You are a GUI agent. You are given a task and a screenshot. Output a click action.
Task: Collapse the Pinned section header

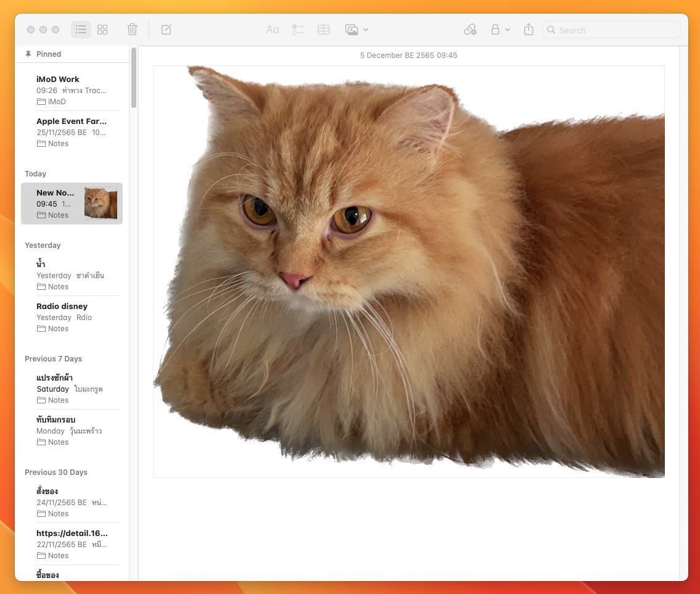point(48,54)
